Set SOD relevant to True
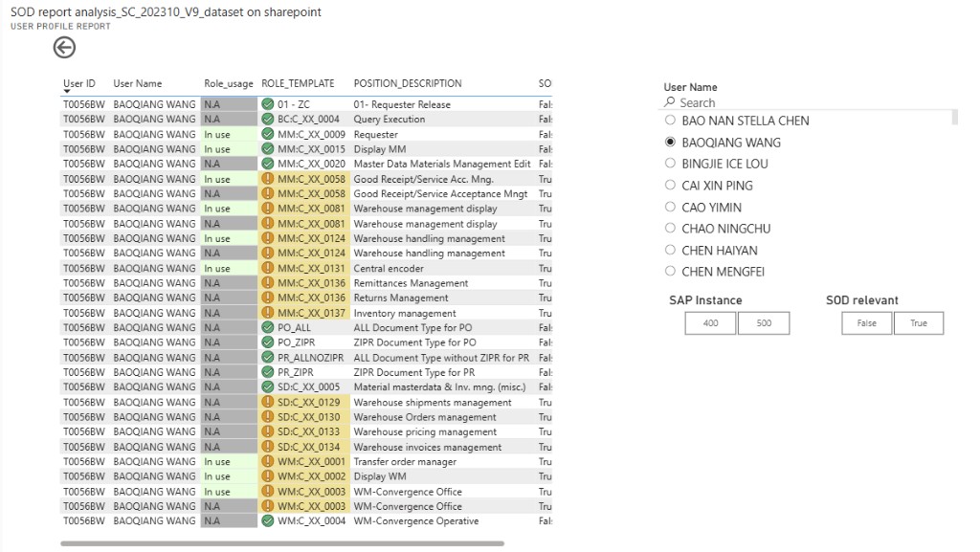The image size is (980, 552). (x=919, y=322)
